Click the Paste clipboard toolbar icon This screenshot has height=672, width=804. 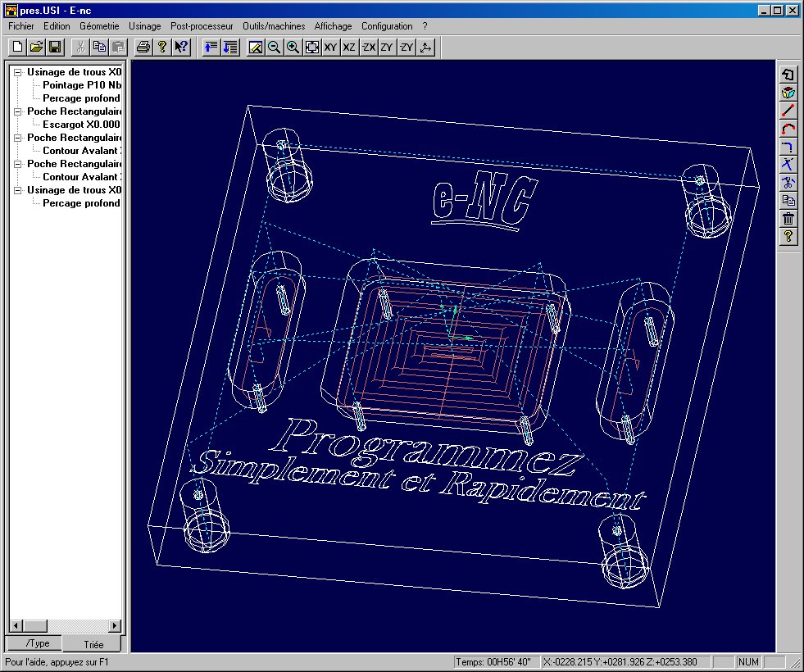point(118,48)
